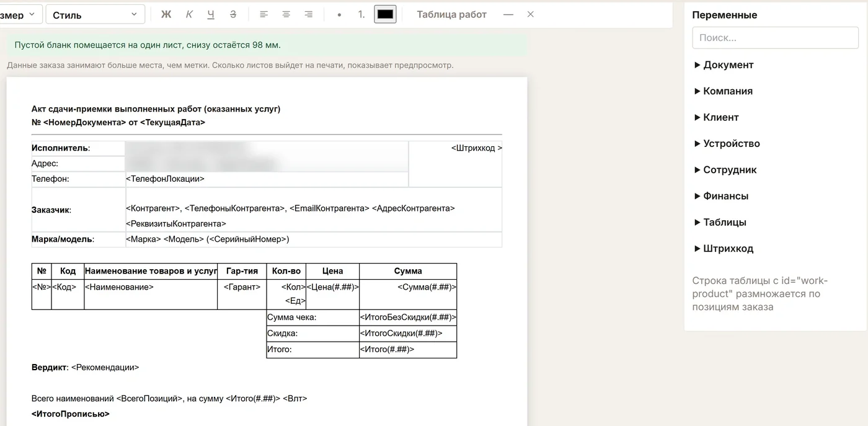Viewport: 868px width, 426px height.
Task: Insert horizontal line with dash icon
Action: [508, 14]
